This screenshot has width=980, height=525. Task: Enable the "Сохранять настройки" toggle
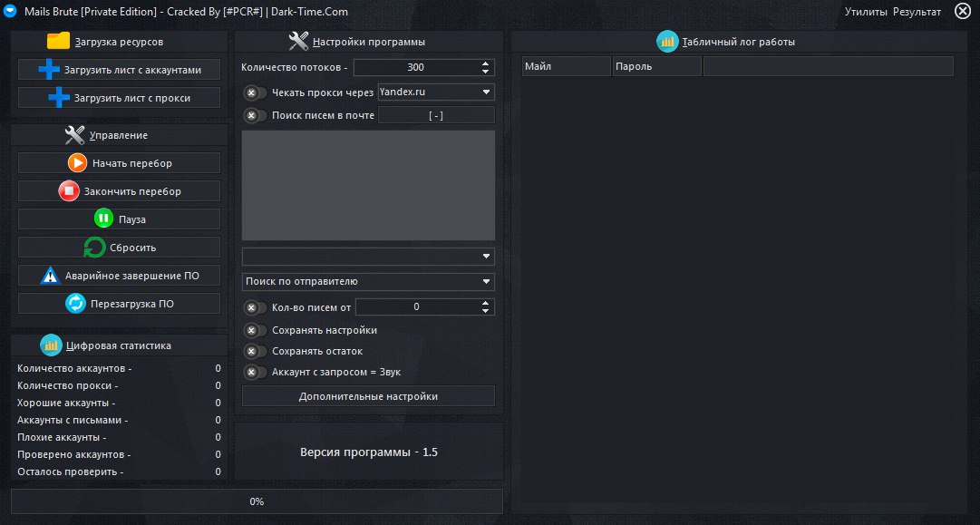pyautogui.click(x=255, y=330)
